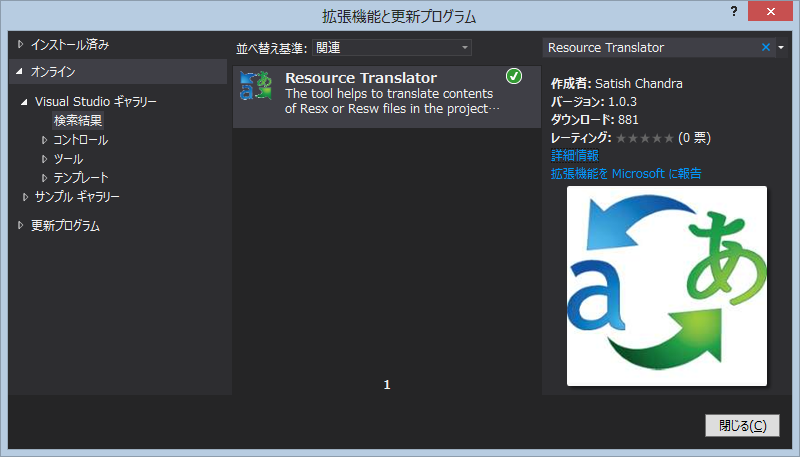Click the help question mark icon

pyautogui.click(x=734, y=11)
